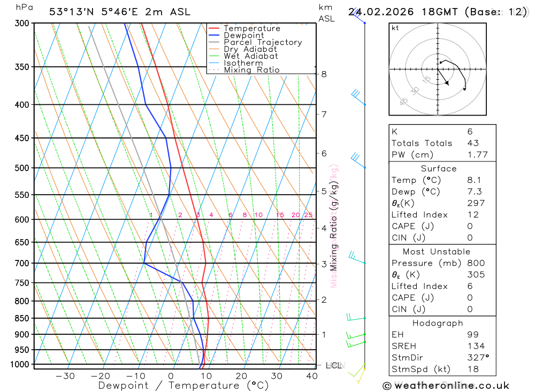The width and height of the screenshot is (535, 392).
Task: Click the mixing ratio label 25
Action: coord(308,215)
